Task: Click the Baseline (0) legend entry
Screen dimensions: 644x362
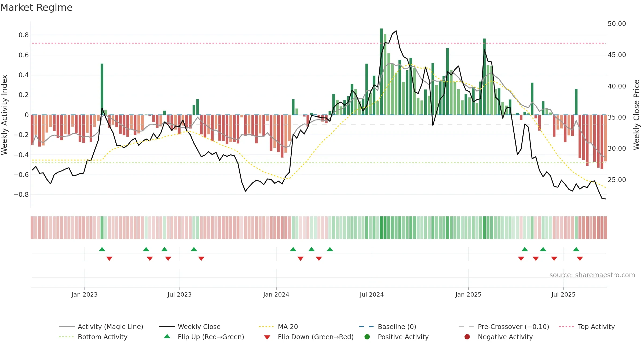Action: tap(387, 327)
